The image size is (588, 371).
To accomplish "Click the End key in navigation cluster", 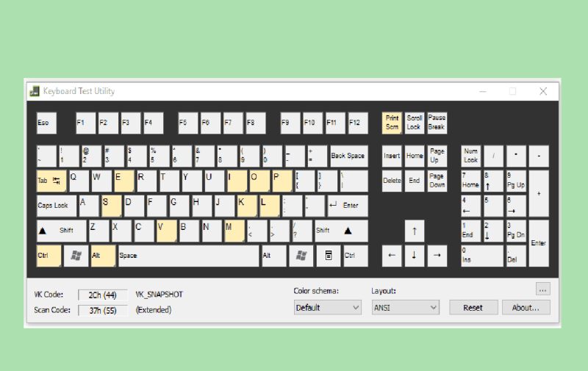I will coord(415,181).
